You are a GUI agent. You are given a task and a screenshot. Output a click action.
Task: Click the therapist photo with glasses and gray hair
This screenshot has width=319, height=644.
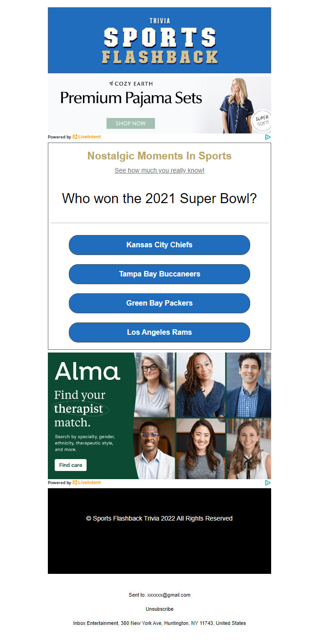click(154, 384)
